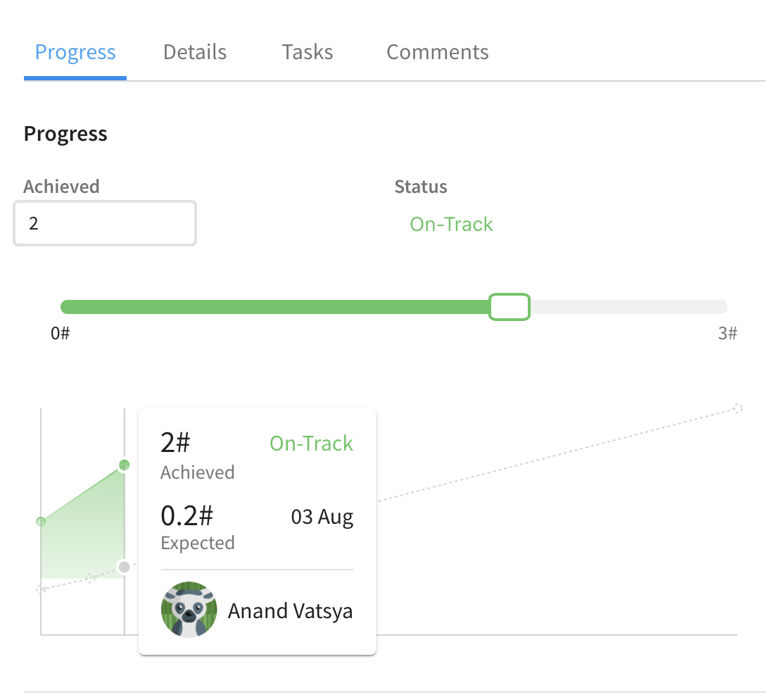This screenshot has width=784, height=697.
Task: Click the Anand Vatsya name in tooltip
Action: click(x=290, y=611)
